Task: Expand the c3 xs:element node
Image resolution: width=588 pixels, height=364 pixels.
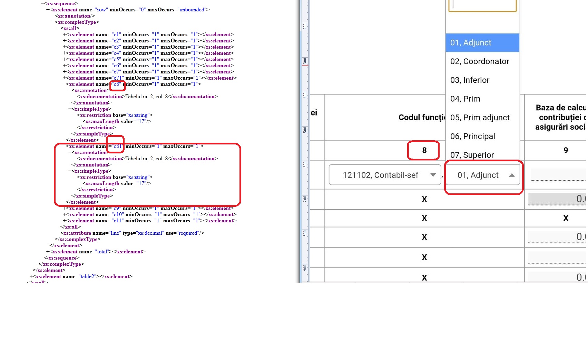Action: (x=65, y=47)
